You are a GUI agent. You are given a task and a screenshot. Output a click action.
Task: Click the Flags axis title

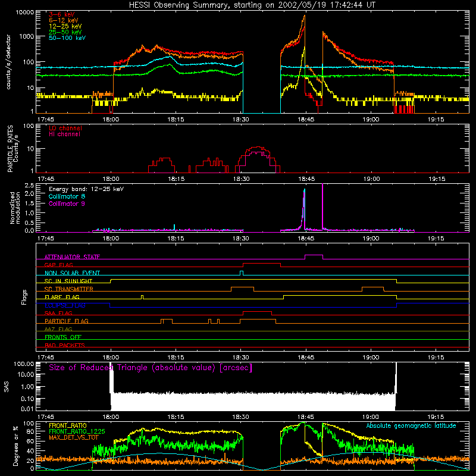[24, 297]
